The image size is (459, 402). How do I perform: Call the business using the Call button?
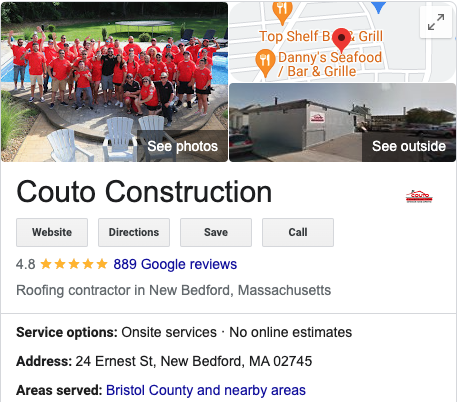pyautogui.click(x=298, y=232)
